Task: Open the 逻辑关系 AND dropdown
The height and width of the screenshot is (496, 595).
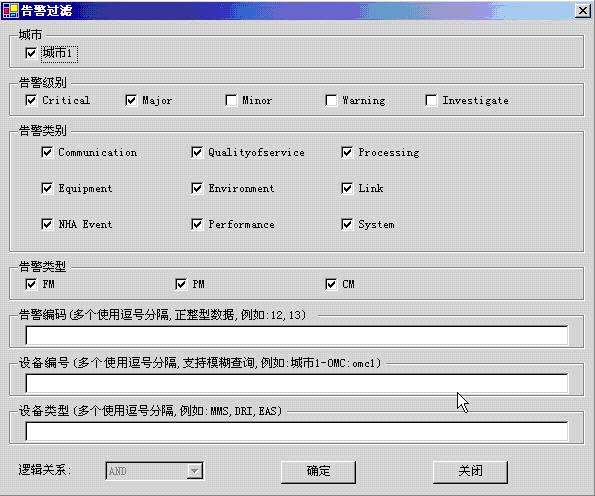Action: click(x=195, y=471)
